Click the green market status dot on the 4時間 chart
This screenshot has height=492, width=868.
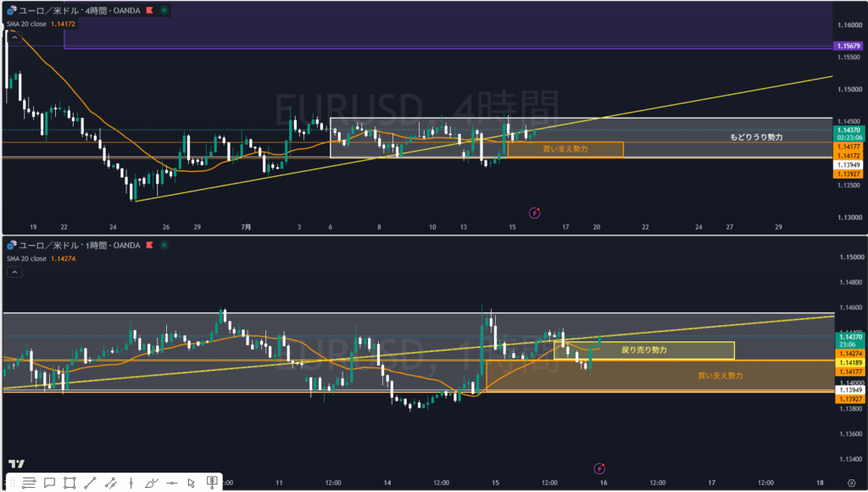click(x=164, y=10)
